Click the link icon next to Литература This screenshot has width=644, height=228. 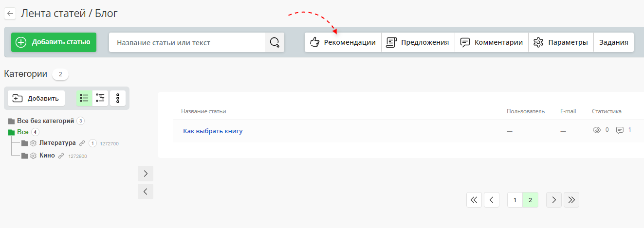click(x=82, y=143)
